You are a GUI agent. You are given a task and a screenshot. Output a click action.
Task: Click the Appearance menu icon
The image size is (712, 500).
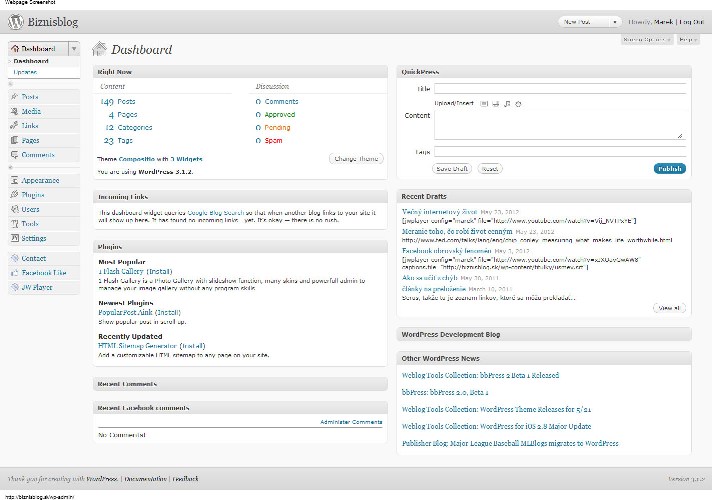[x=15, y=180]
